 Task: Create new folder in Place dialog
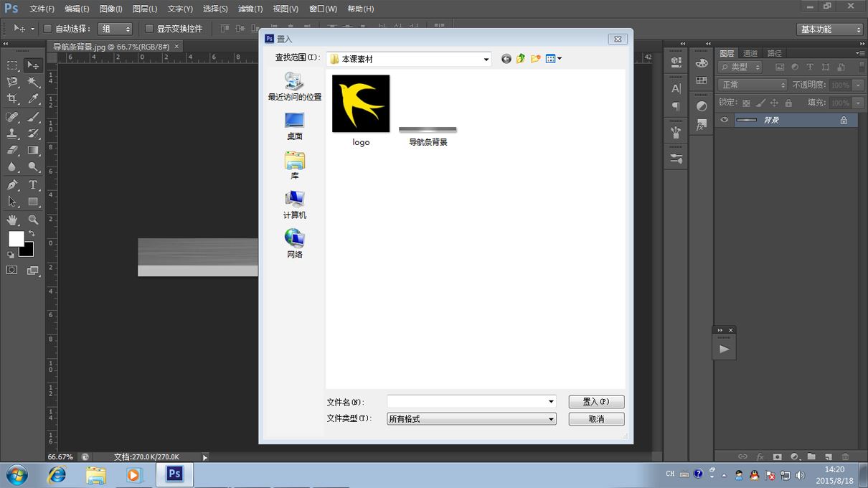tap(535, 59)
